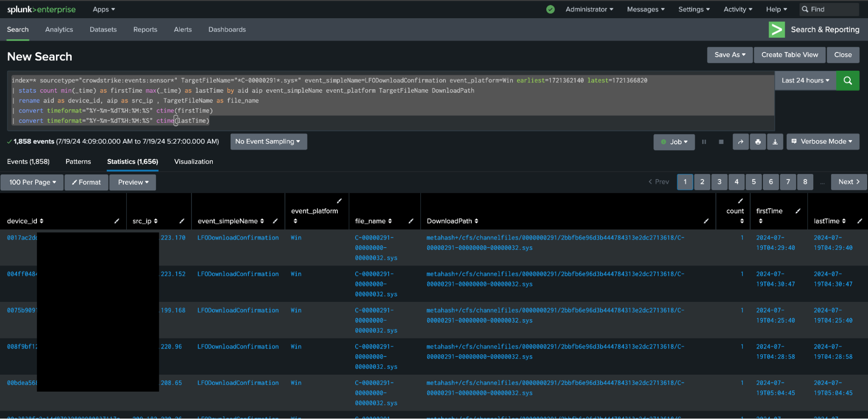Viewport: 868px width, 419px height.
Task: Open the Preview dropdown
Action: [x=133, y=183]
